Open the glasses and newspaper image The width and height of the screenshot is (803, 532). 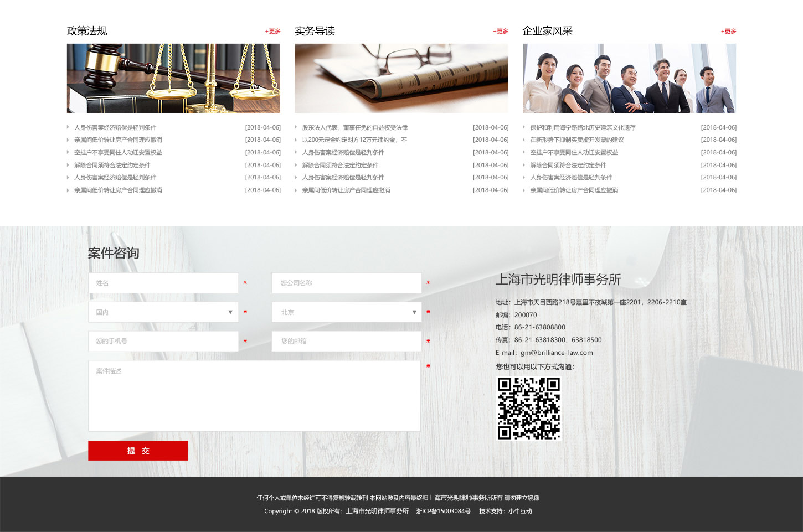[401, 79]
